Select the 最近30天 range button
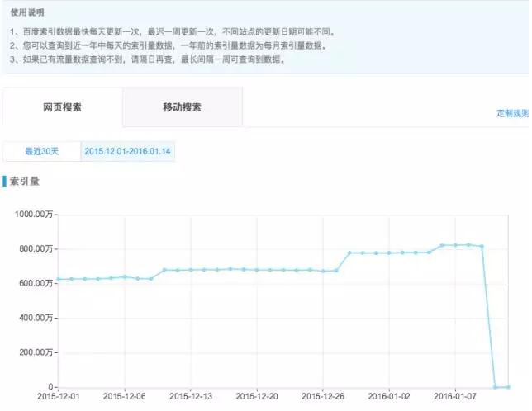Image resolution: width=532 pixels, height=411 pixels. (x=41, y=152)
